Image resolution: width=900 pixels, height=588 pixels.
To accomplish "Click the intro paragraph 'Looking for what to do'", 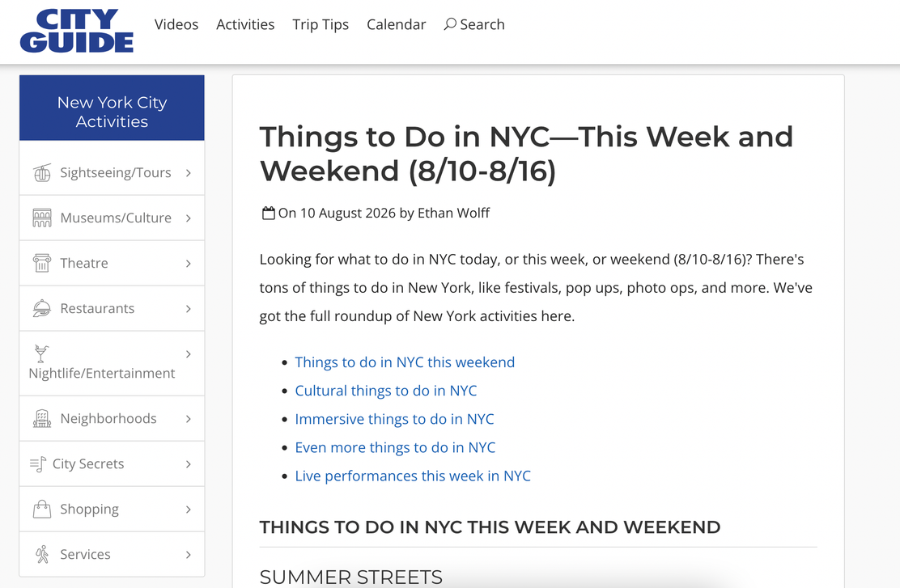I will (x=536, y=288).
